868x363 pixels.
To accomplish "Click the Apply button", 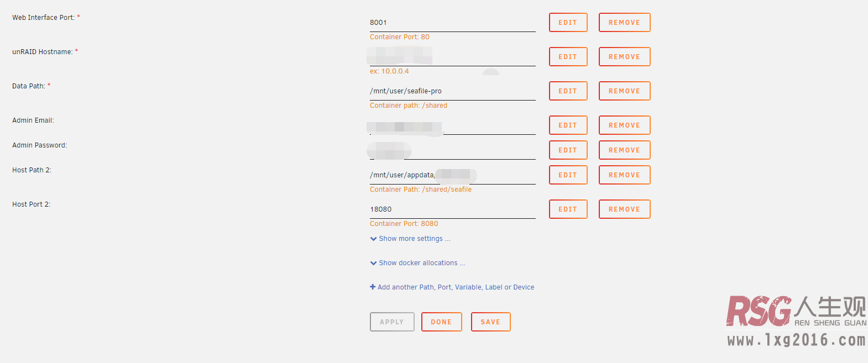I will [392, 322].
